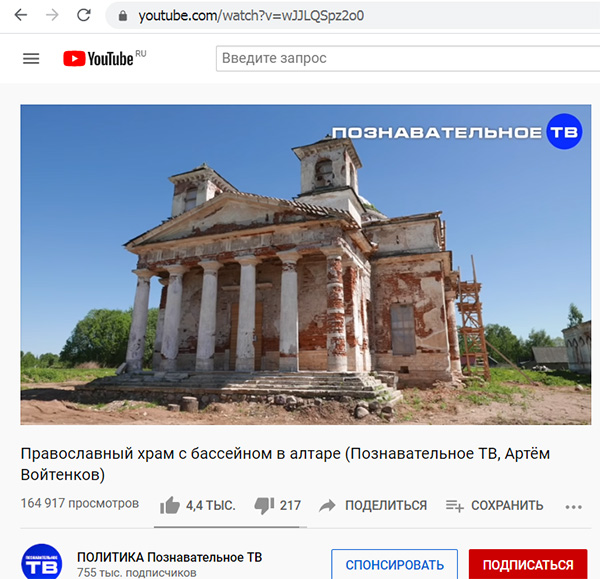Click the СПОНСИРОВАТЬ button
This screenshot has width=600, height=579.
395,565
